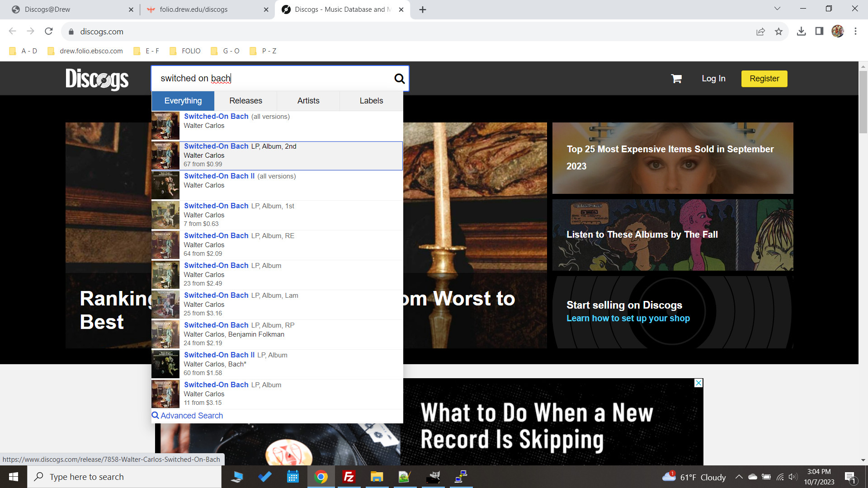Reload the discogs.com page

[x=49, y=31]
